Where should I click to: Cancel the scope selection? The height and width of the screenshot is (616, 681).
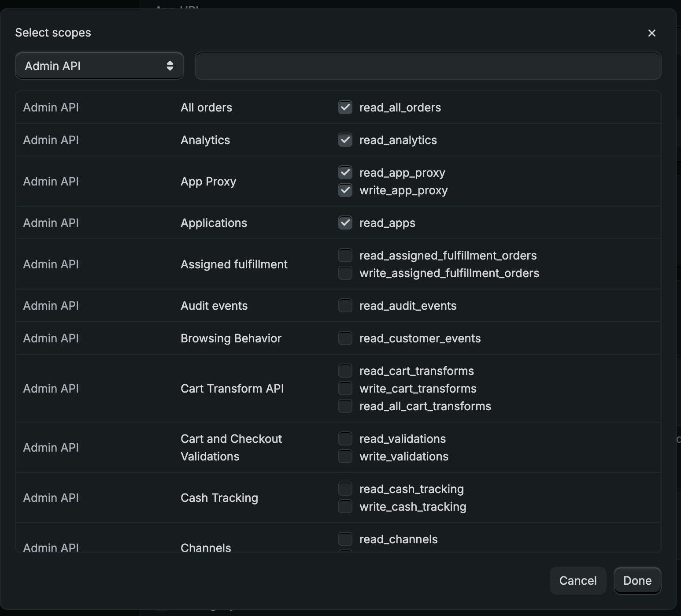tap(577, 581)
